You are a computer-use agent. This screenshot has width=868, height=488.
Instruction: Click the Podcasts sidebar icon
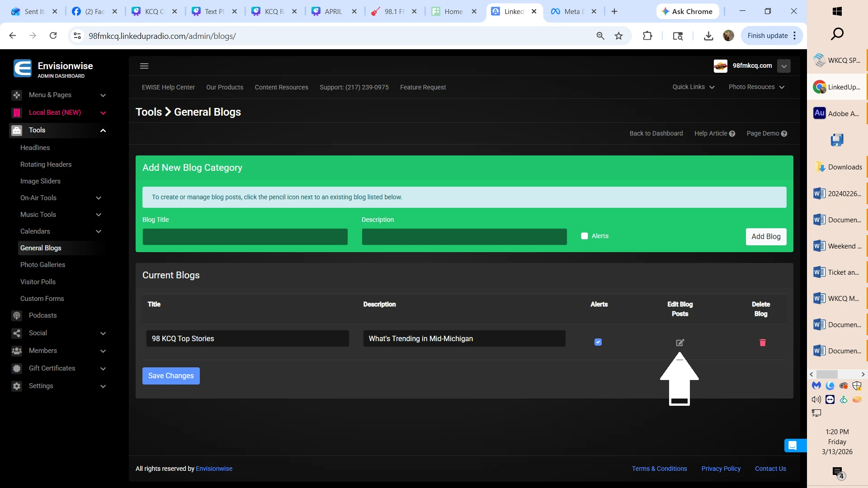[17, 315]
